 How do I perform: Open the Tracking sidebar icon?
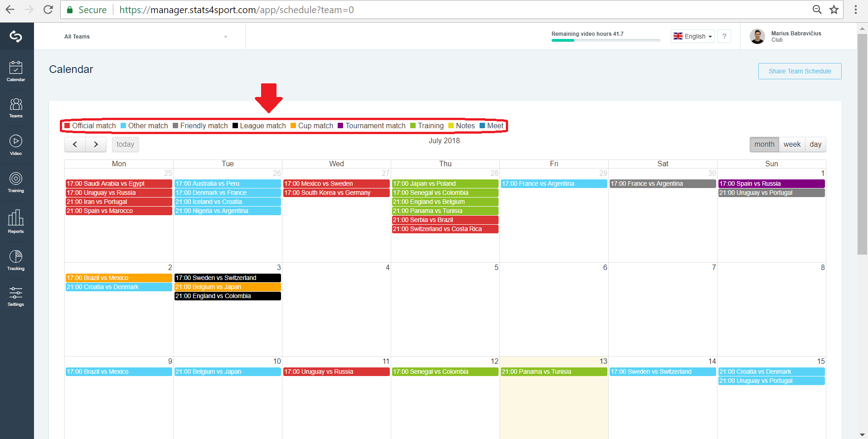16,261
